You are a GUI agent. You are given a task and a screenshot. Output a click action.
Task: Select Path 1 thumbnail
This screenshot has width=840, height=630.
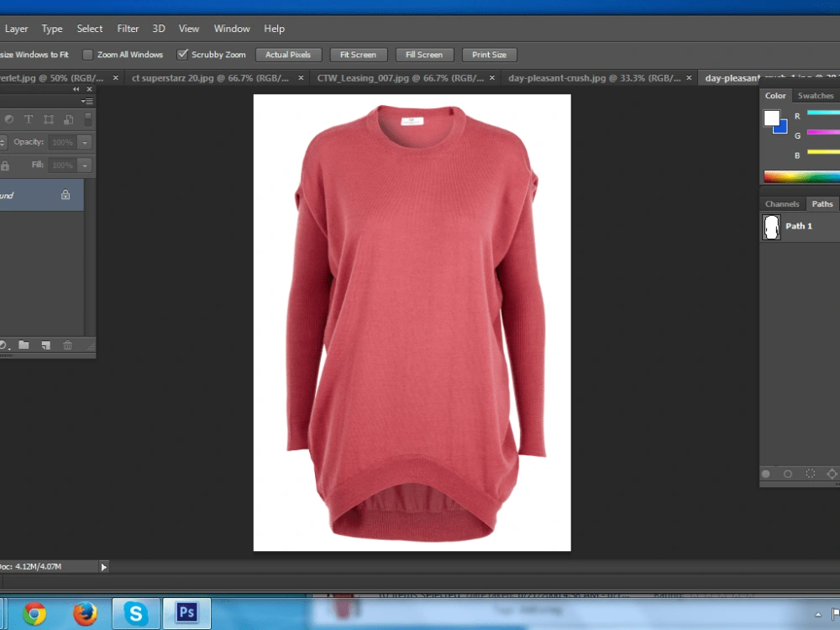click(x=771, y=227)
